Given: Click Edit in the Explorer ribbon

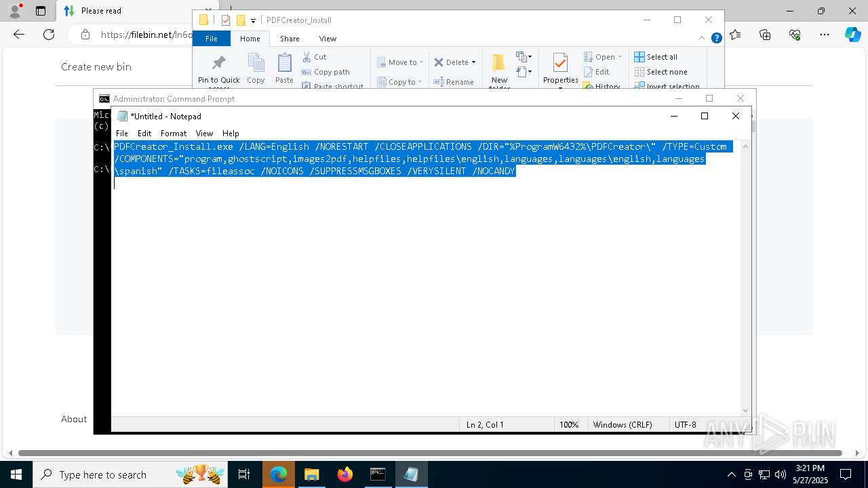Looking at the screenshot, I should pos(596,72).
